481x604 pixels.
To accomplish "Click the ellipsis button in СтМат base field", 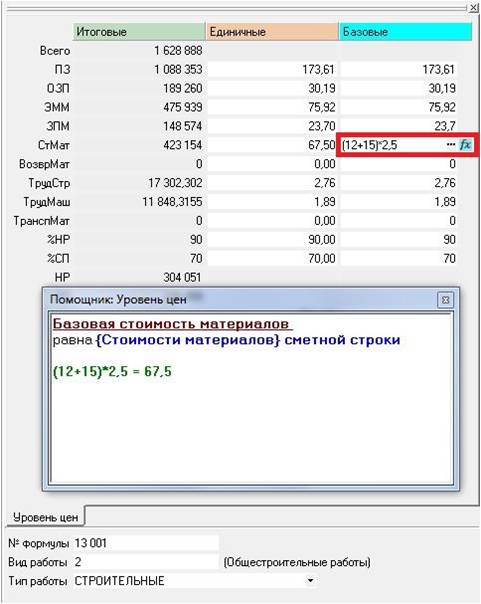I will [451, 145].
